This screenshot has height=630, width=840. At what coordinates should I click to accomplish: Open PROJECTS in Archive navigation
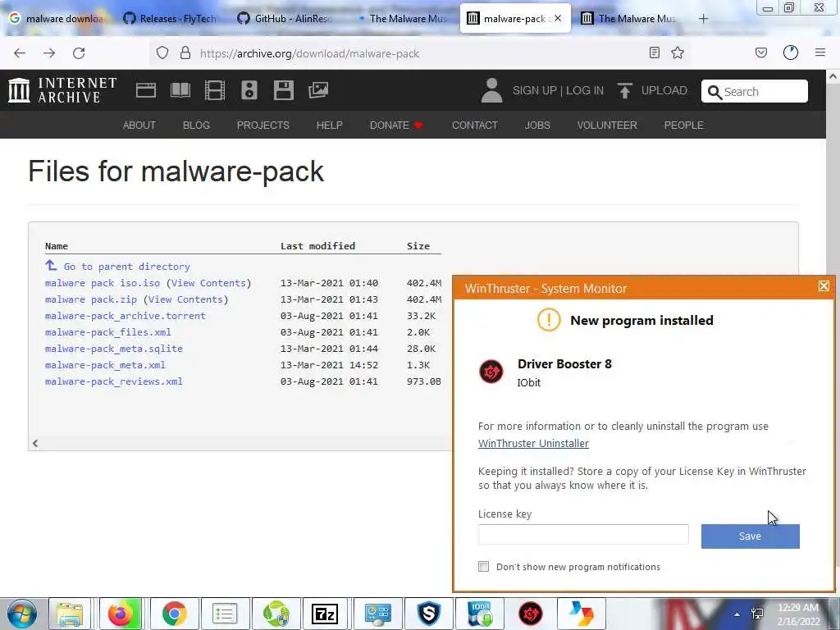[263, 126]
